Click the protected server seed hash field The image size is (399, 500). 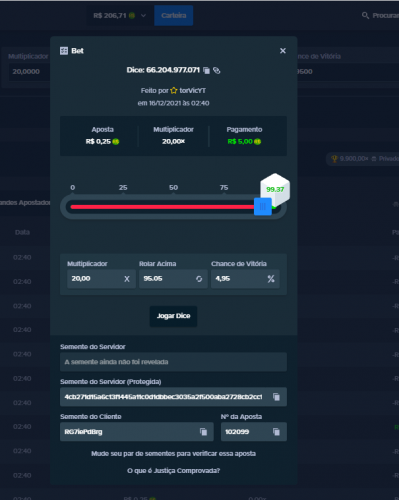click(173, 397)
